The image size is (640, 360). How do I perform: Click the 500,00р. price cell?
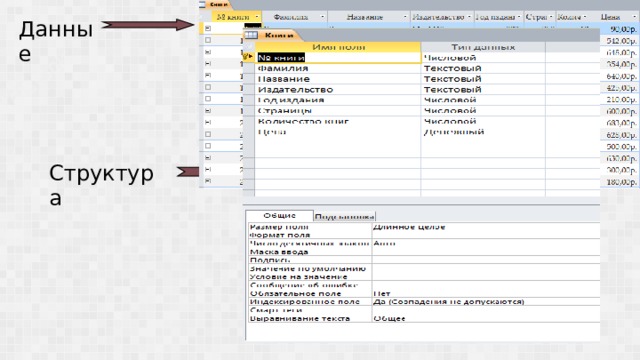620,147
